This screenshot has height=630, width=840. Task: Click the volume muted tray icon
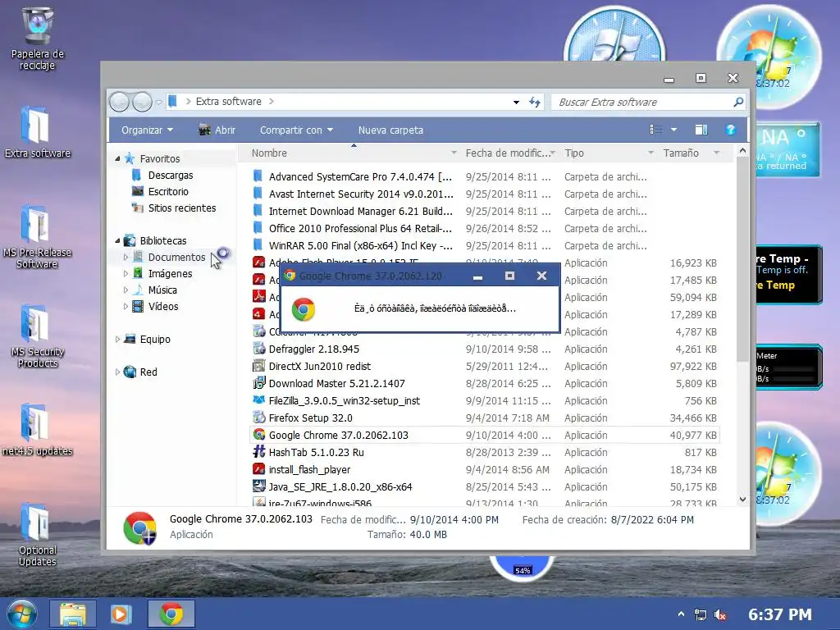pos(720,614)
